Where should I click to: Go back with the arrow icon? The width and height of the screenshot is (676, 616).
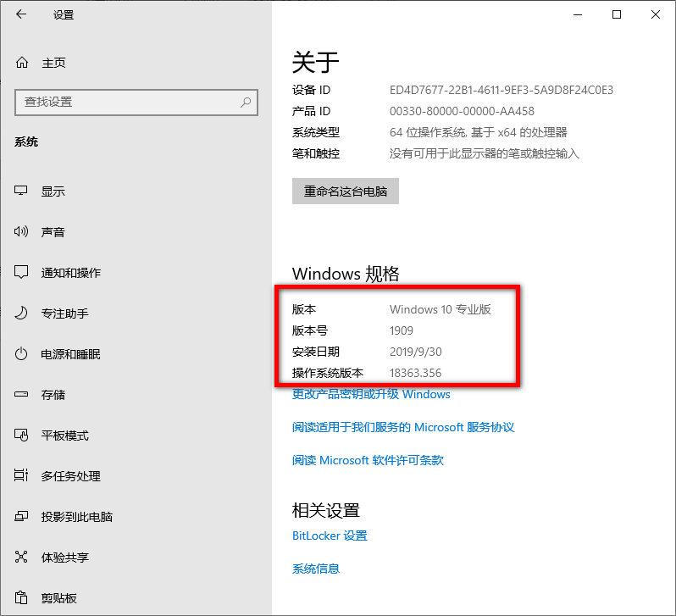(20, 14)
